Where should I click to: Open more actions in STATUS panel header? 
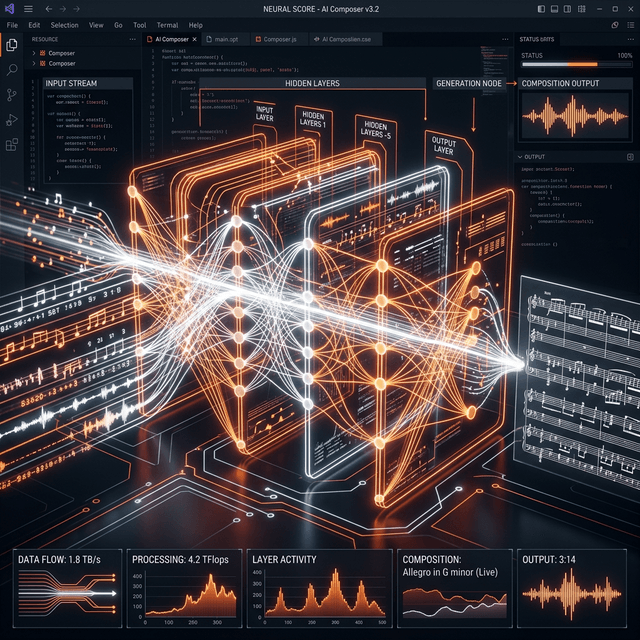point(631,39)
